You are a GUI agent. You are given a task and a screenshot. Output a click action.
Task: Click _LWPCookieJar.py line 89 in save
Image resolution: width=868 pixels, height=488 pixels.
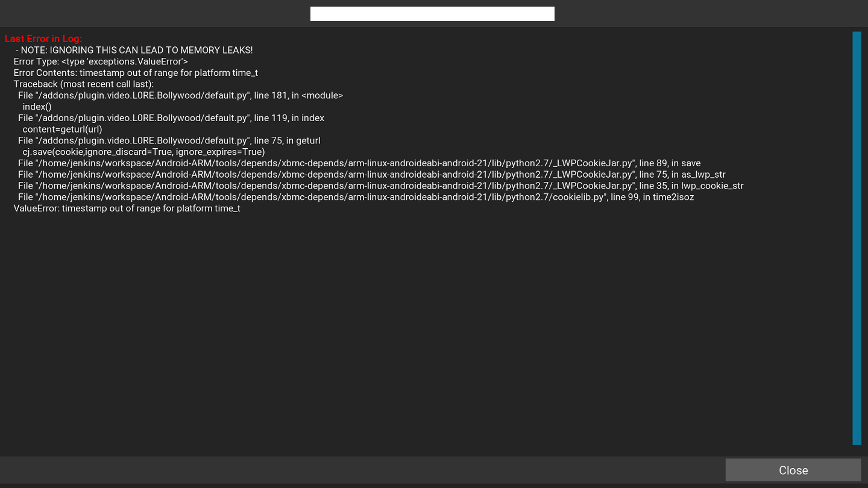pyautogui.click(x=359, y=163)
